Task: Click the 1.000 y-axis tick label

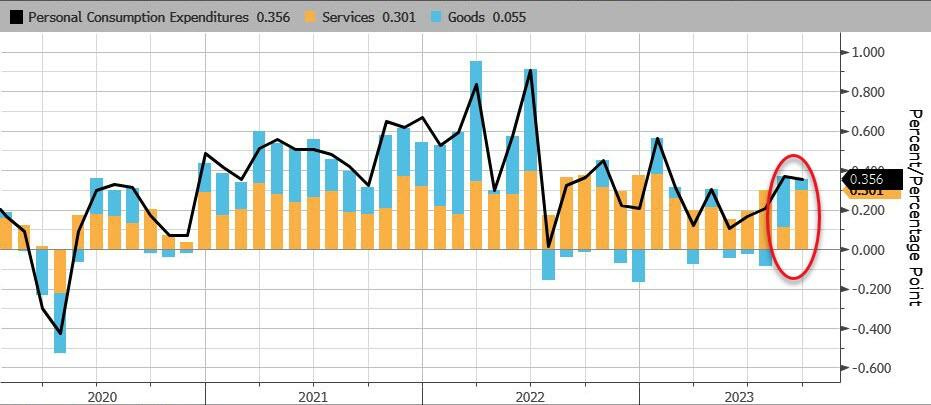Action: click(x=868, y=53)
